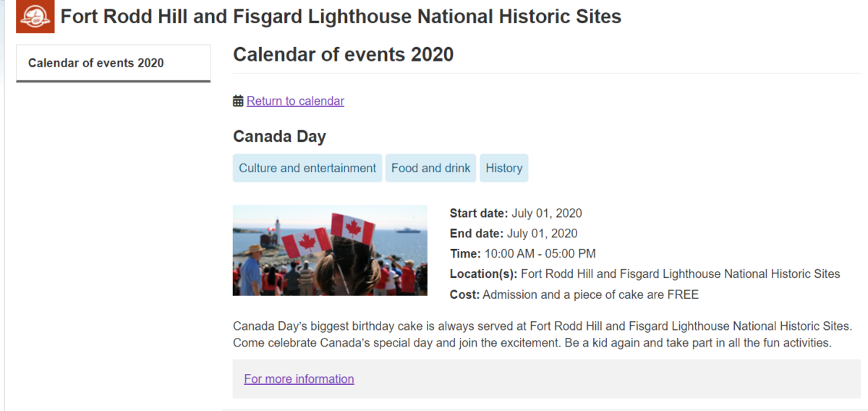Click the Fort Rodd Hill site title
The image size is (868, 411).
(341, 17)
